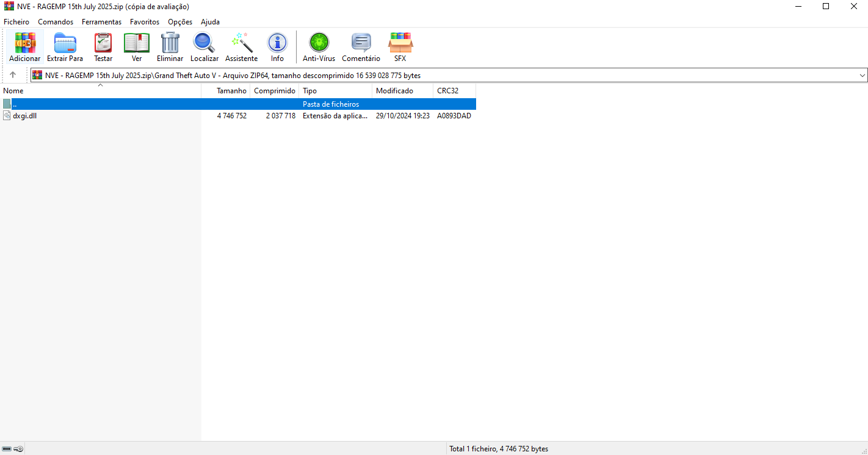Click CRC32 value A0893DAD

tap(454, 115)
